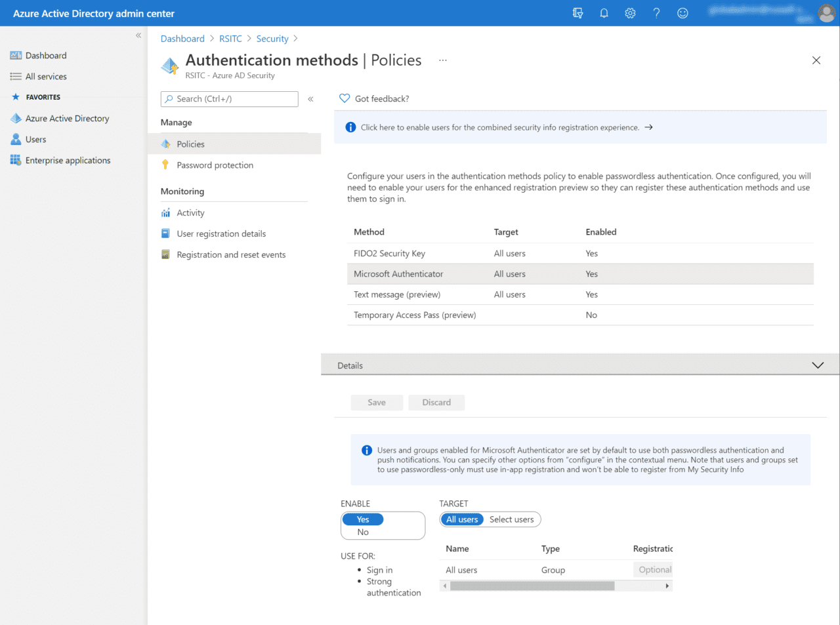Click the Azure Active Directory diamond icon
Viewport: 840px width, 625px height.
pyautogui.click(x=16, y=119)
